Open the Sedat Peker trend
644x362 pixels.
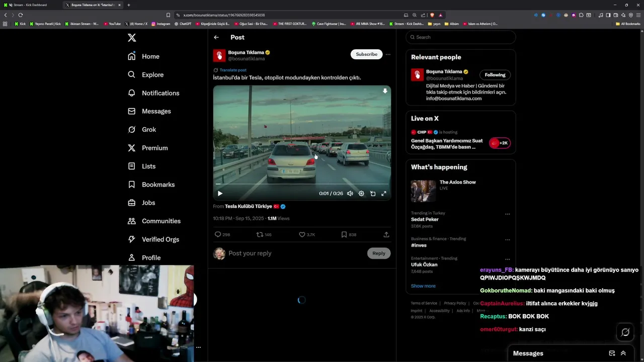[425, 219]
